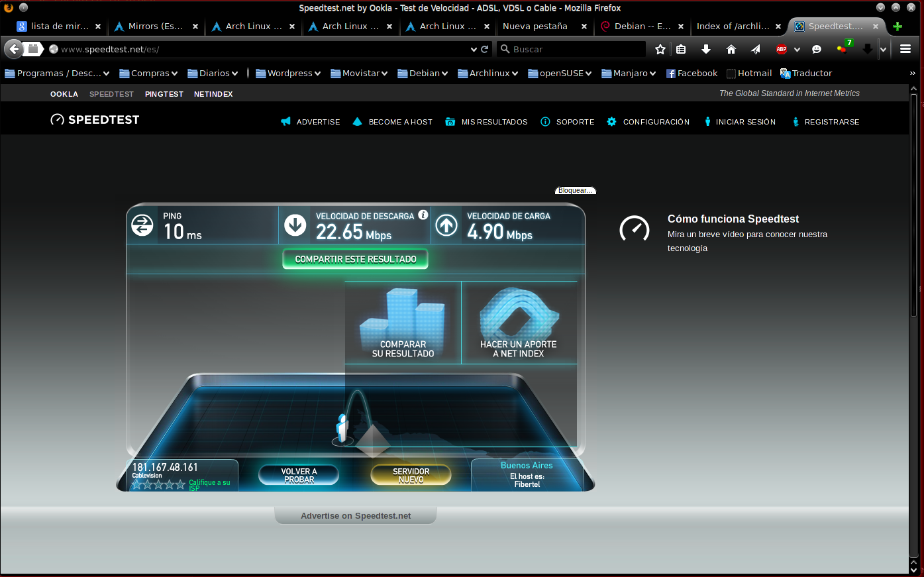The width and height of the screenshot is (924, 577).
Task: Go back with the browser Back arrow
Action: [x=13, y=49]
